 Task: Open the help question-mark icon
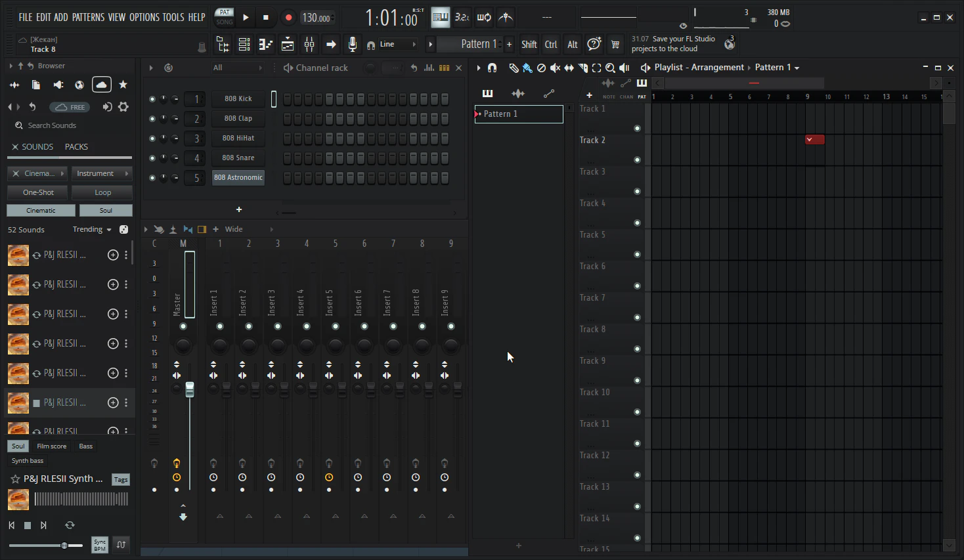[594, 44]
